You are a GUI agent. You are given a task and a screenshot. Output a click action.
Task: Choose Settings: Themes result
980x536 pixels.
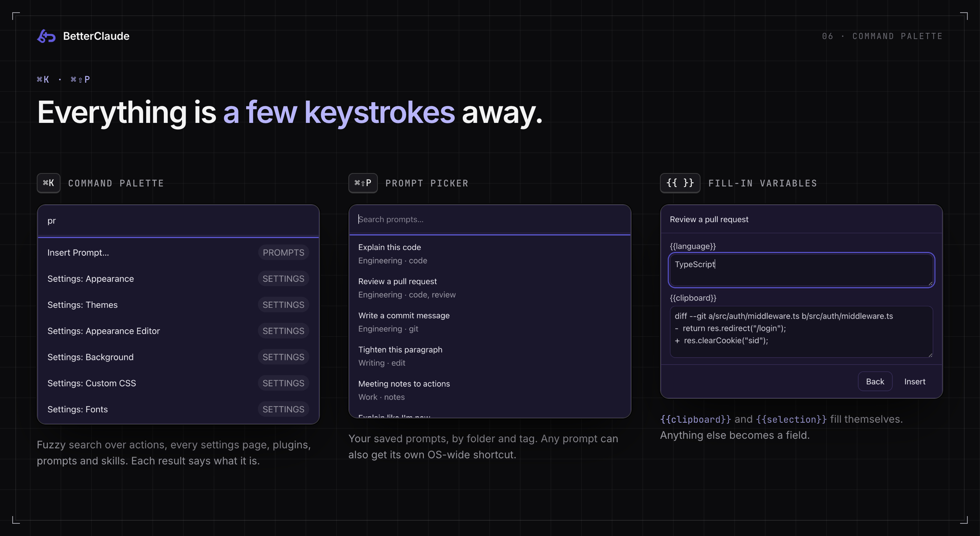click(x=178, y=305)
